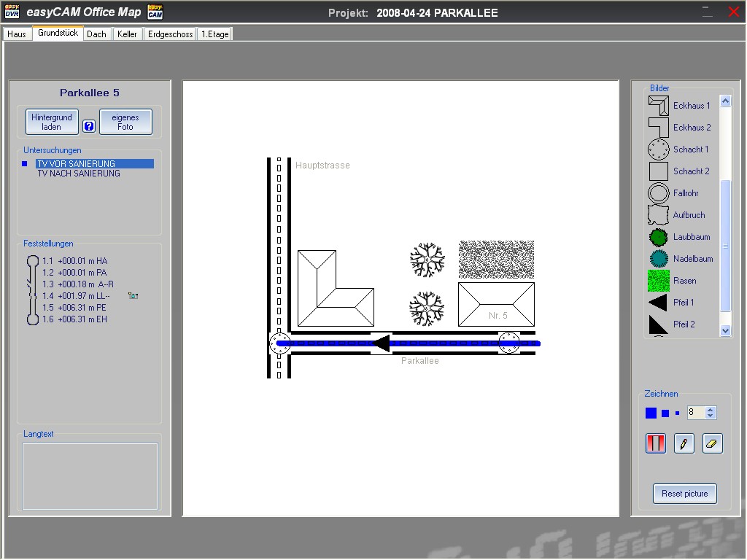The image size is (747, 560).
Task: Increase the drawing width stepper value
Action: [711, 409]
